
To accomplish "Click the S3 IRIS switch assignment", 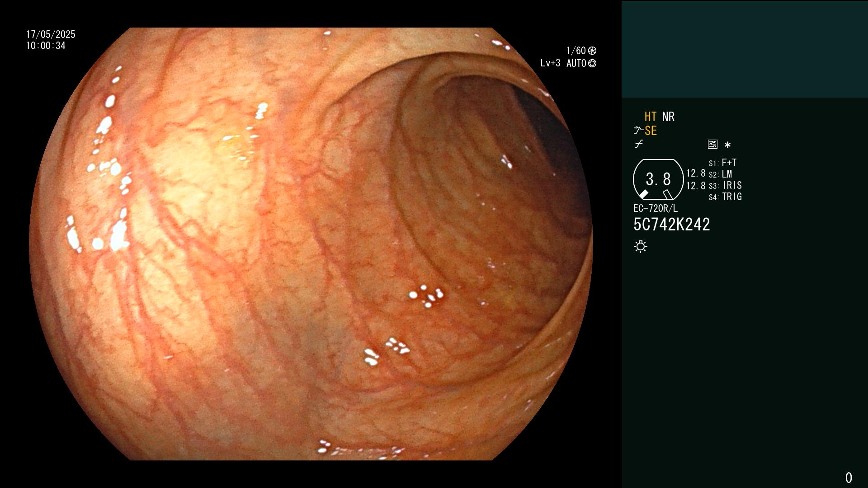I will (725, 185).
